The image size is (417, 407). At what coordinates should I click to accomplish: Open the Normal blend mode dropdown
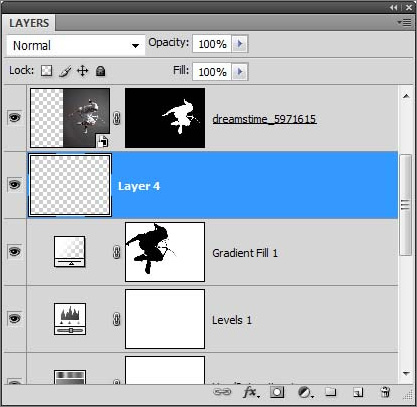(76, 45)
